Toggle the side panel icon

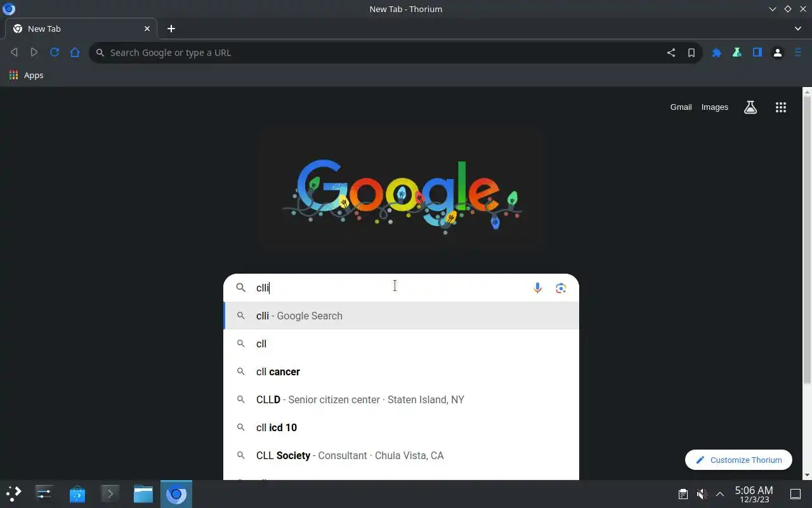point(757,53)
